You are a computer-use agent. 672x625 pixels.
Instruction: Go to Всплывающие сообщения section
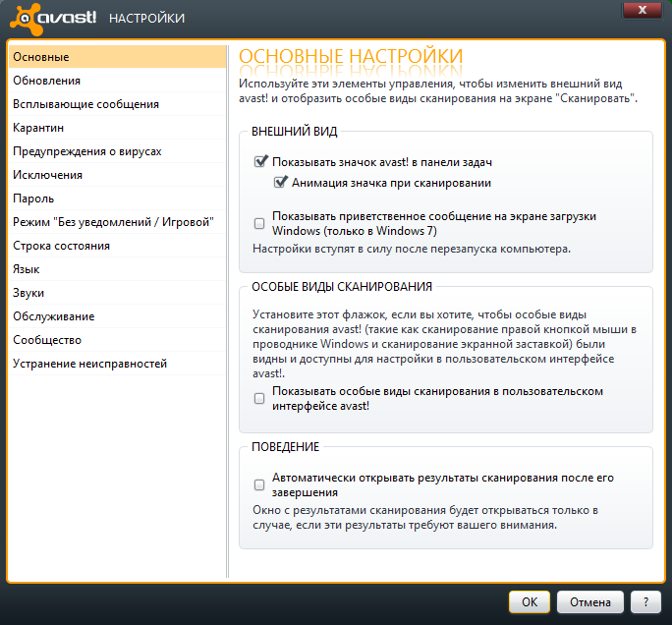click(x=117, y=104)
